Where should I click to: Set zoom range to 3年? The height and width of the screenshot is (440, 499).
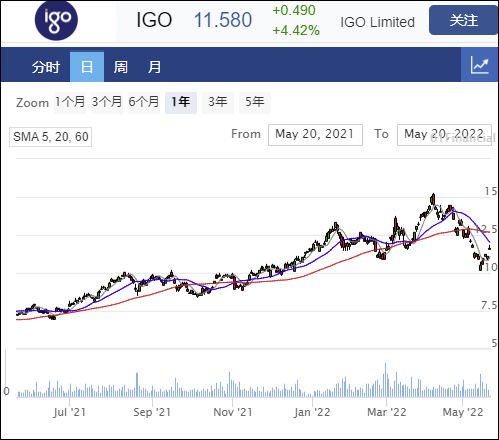click(x=218, y=102)
